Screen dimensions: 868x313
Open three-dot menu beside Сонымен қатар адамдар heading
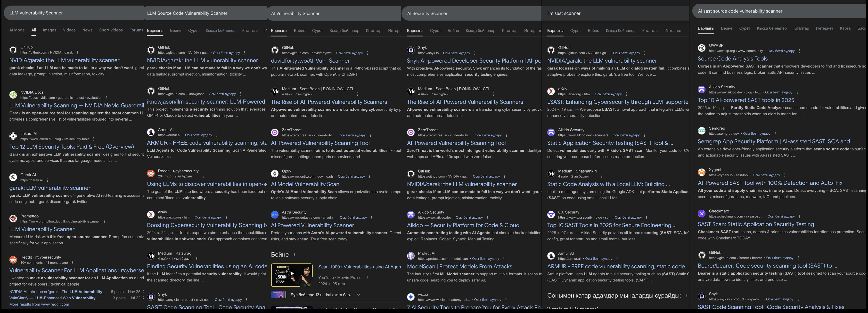click(687, 296)
